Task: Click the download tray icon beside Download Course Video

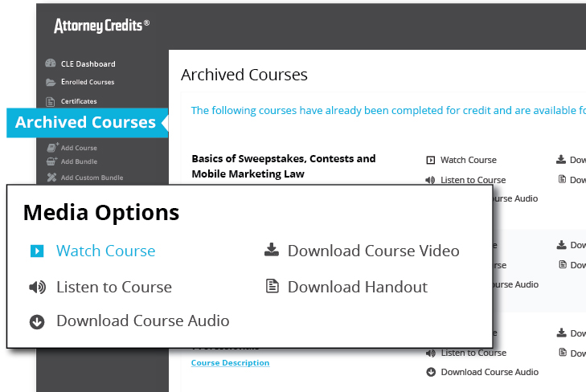Action: coord(272,250)
